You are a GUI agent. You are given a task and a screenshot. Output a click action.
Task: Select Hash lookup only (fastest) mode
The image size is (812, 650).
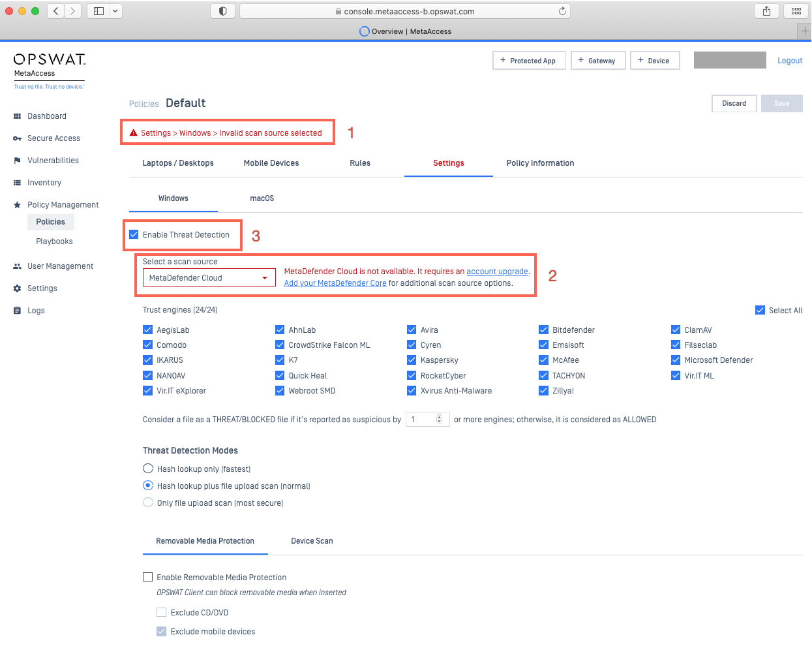coord(148,469)
